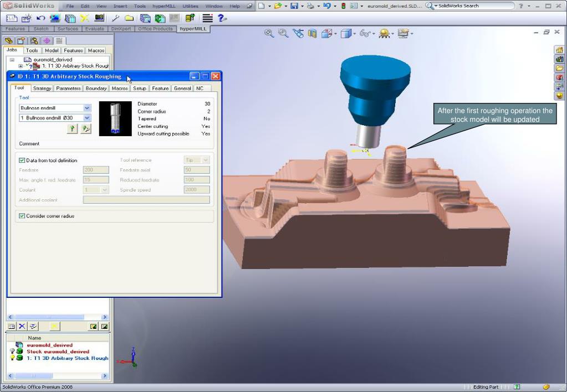Click the Apply Scene icon
The image size is (567, 392).
click(x=384, y=34)
